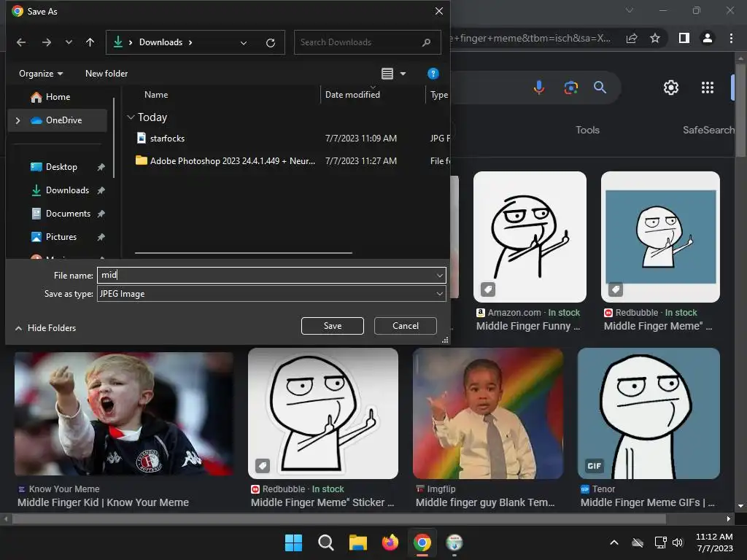Open Redbubble blue background meme thumbnail
The height and width of the screenshot is (560, 747).
(660, 237)
